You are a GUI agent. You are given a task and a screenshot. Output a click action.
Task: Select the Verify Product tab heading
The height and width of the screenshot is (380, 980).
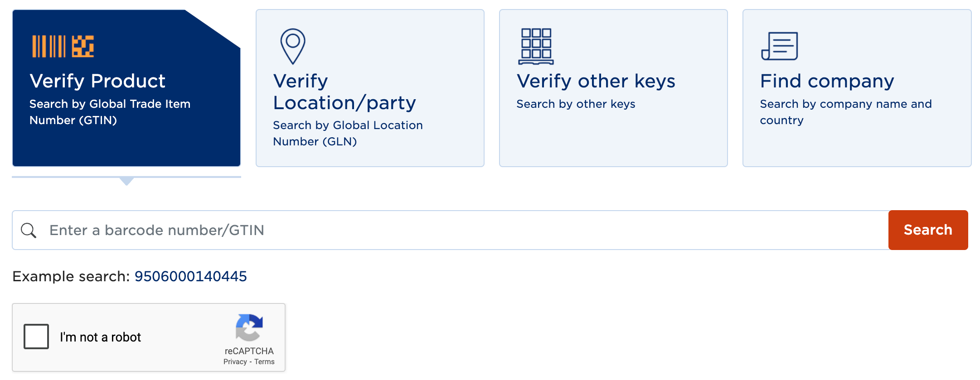pyautogui.click(x=97, y=81)
